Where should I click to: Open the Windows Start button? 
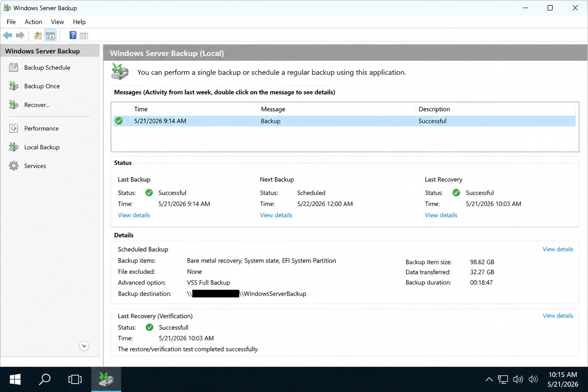15,379
